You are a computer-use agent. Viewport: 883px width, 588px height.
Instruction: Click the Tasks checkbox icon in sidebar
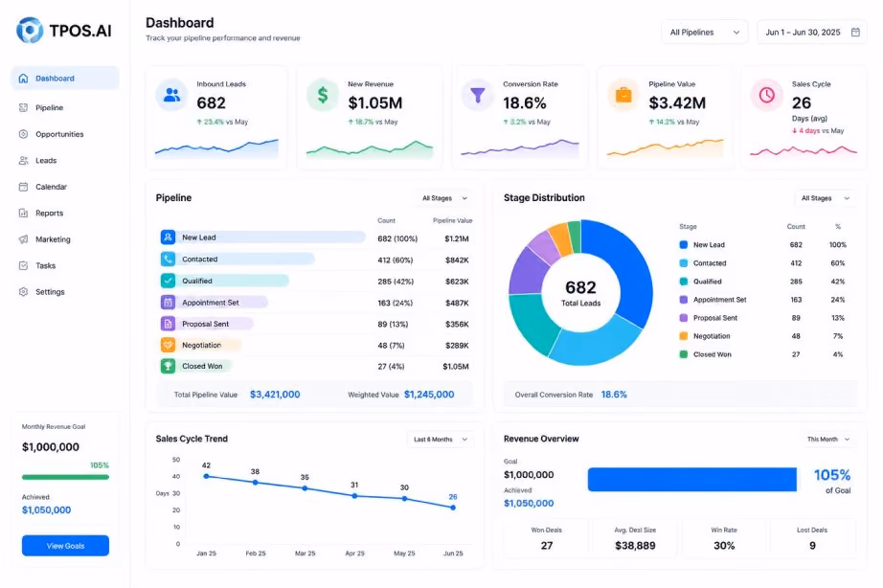click(23, 265)
